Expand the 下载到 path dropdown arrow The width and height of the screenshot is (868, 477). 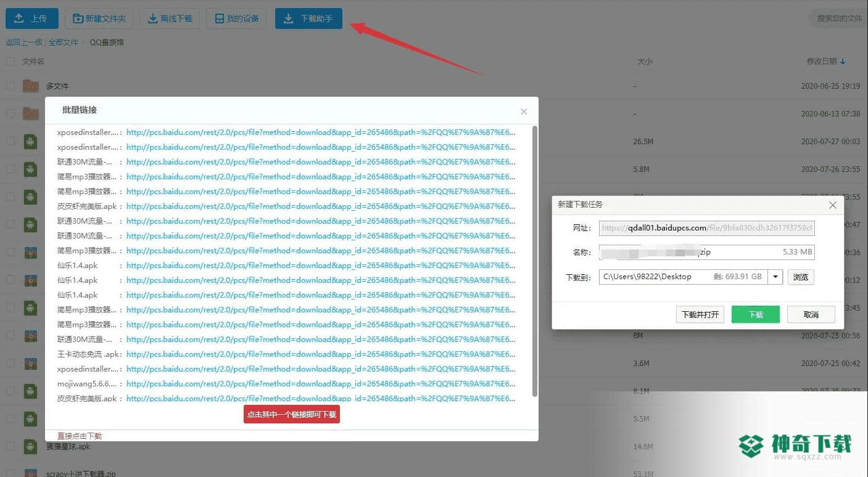click(x=775, y=277)
